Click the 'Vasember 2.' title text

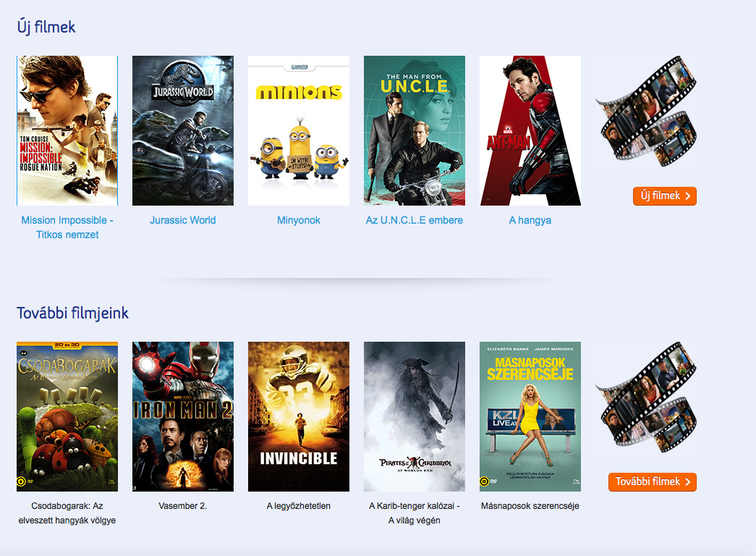click(x=183, y=506)
